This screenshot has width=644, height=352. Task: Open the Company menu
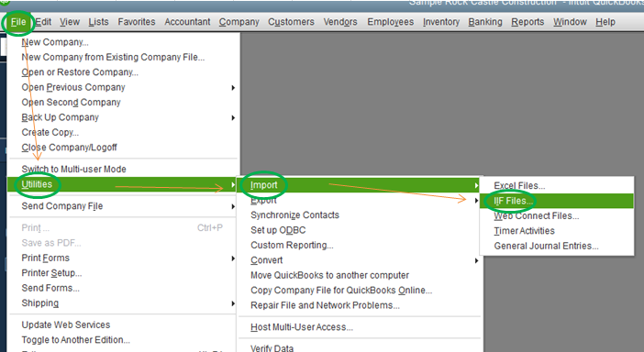tap(239, 22)
